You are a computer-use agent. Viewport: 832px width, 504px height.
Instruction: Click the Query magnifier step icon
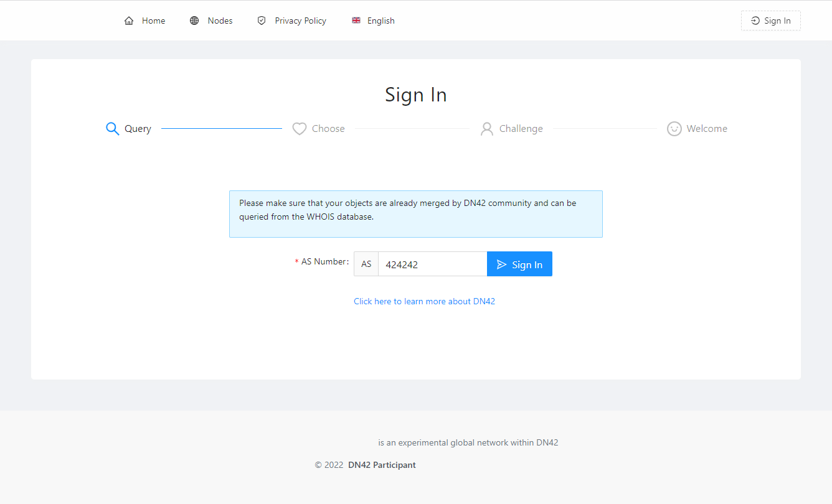pyautogui.click(x=112, y=129)
